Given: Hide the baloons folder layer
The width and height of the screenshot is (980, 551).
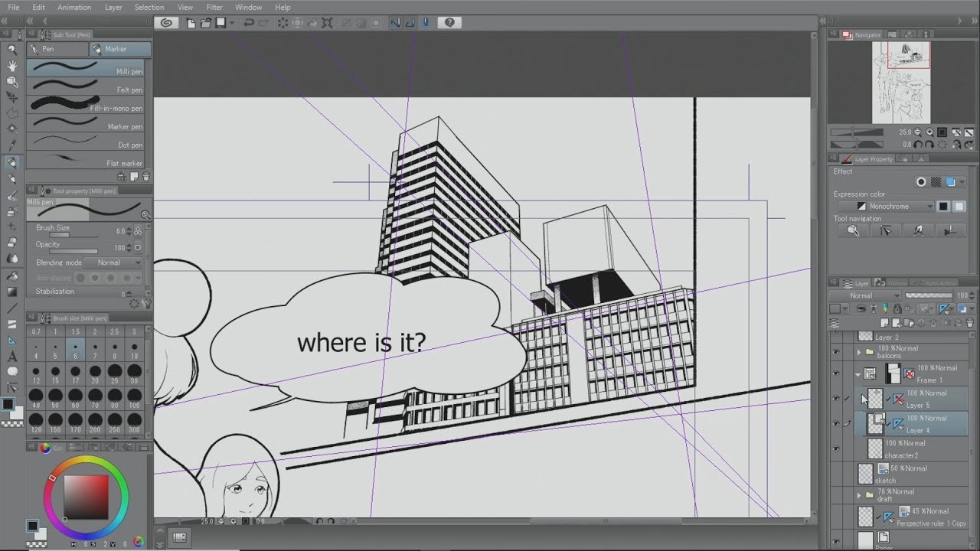Looking at the screenshot, I should click(836, 352).
